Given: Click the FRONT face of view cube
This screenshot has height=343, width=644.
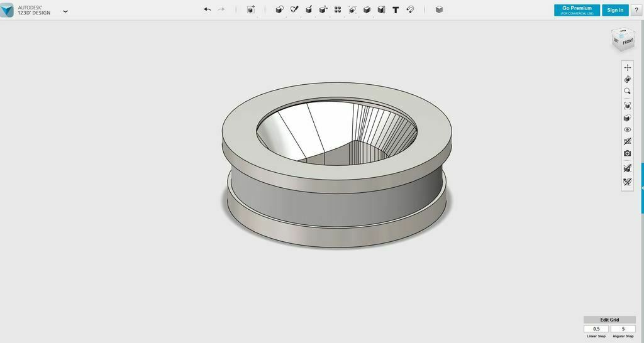Looking at the screenshot, I should 628,42.
